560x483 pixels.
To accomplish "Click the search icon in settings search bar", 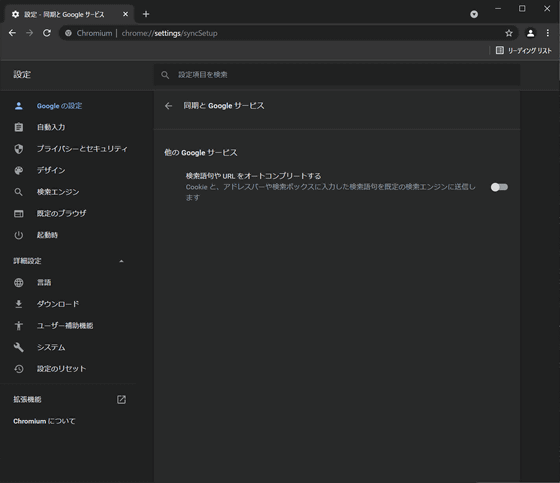I will [x=165, y=75].
